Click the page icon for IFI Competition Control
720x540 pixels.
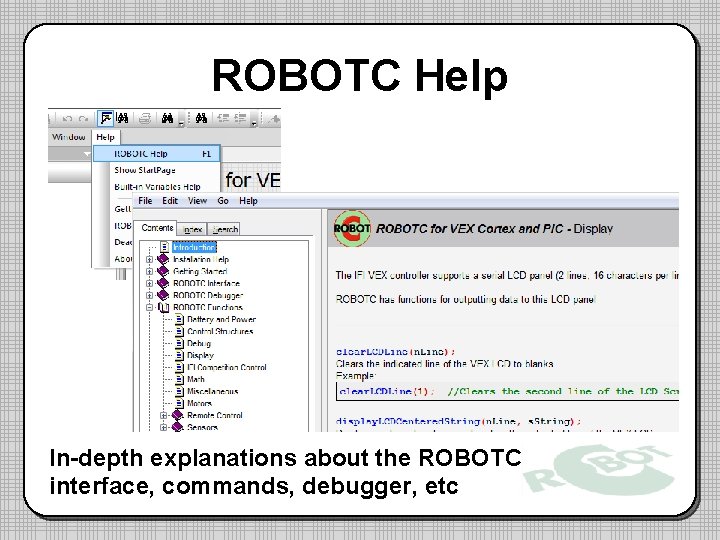click(180, 367)
